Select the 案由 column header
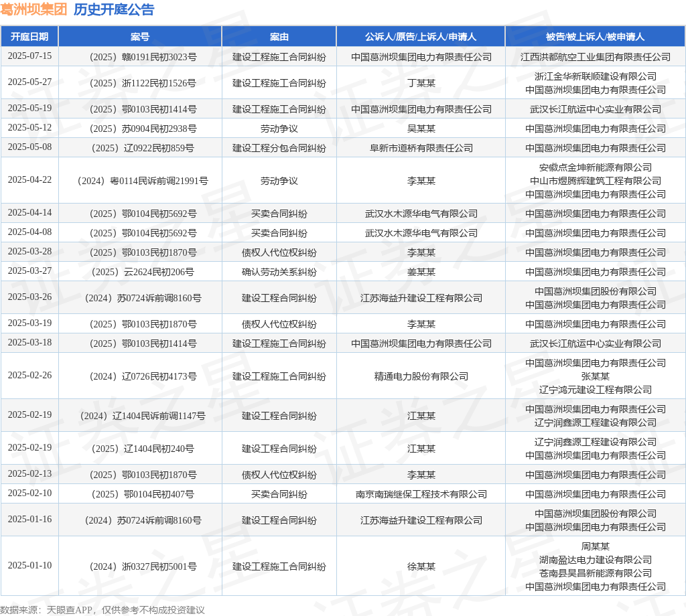This screenshot has width=686, height=616. tap(279, 37)
